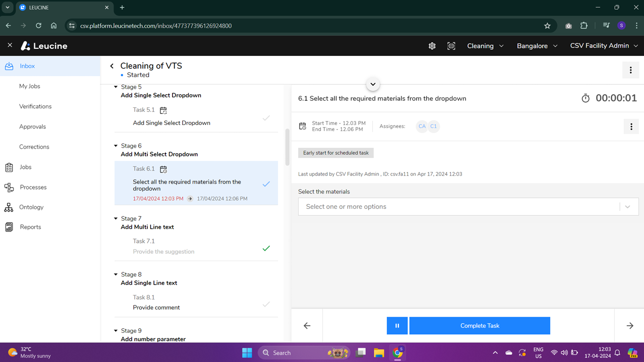Click the schedule calendar icon on Task 6.1
This screenshot has width=644, height=362.
click(163, 169)
